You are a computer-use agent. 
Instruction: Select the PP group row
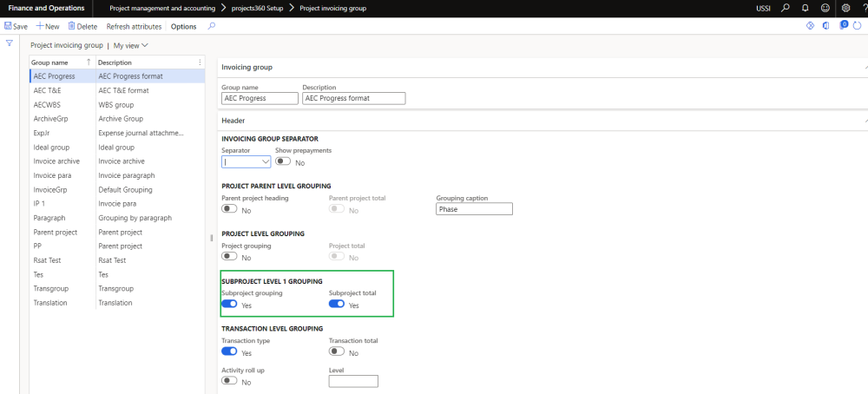(x=117, y=246)
